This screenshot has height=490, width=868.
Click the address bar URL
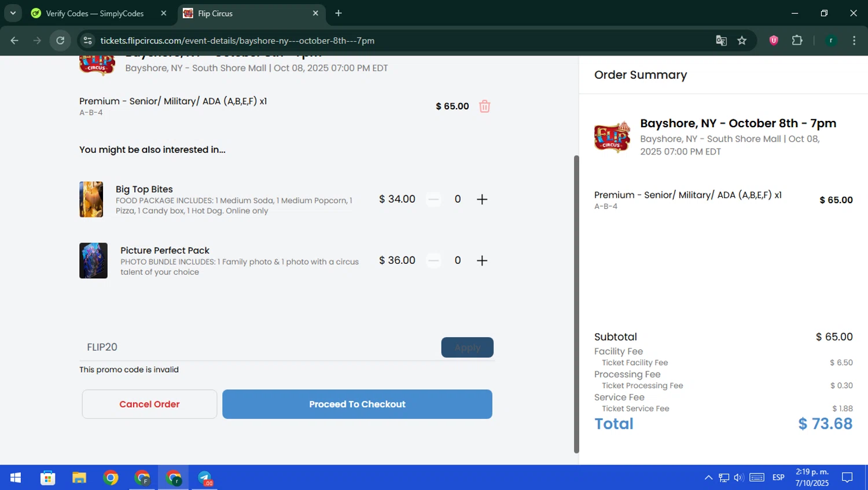(x=237, y=40)
